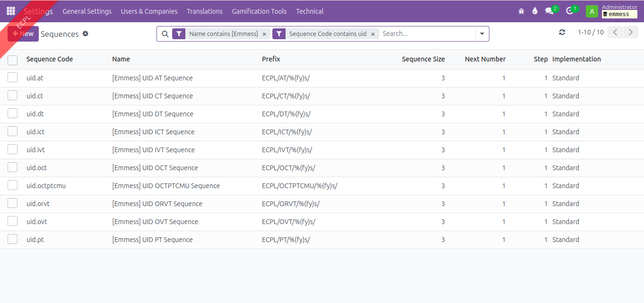The height and width of the screenshot is (303, 644).
Task: Go to next page arrow
Action: [x=630, y=32]
